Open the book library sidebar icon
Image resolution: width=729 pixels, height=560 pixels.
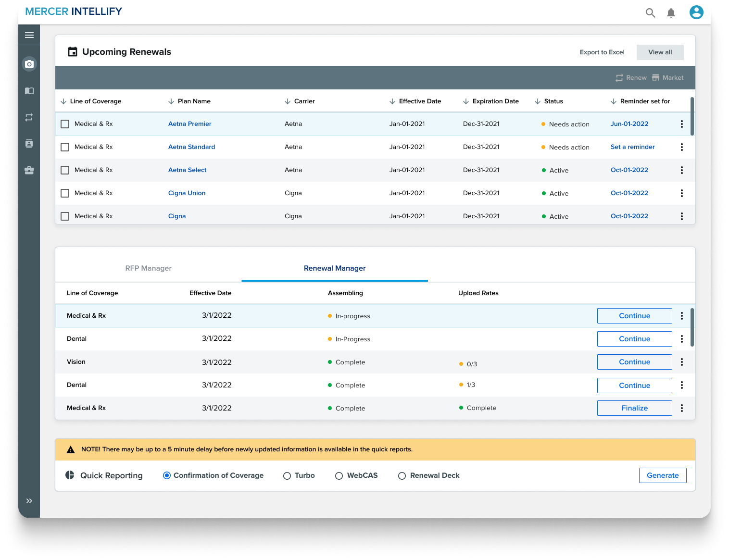pos(29,91)
